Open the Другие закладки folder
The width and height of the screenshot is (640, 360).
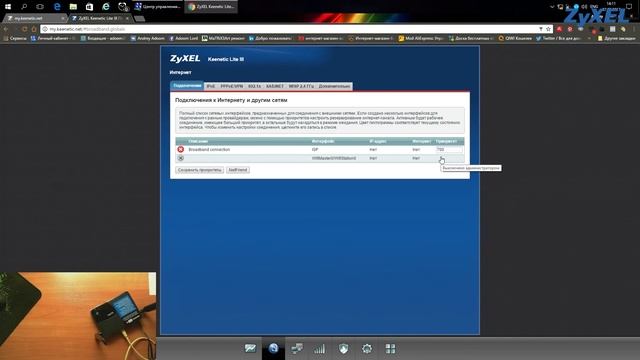point(617,38)
